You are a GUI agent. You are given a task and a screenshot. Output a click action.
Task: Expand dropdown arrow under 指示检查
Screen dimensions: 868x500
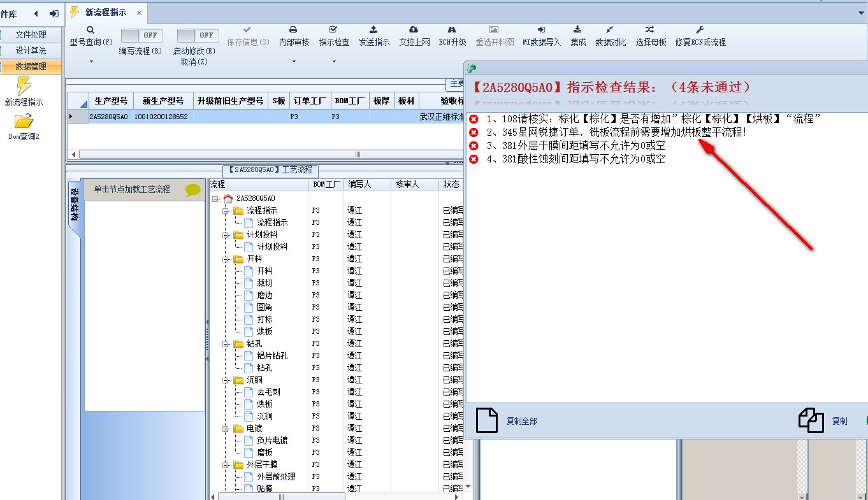[334, 62]
